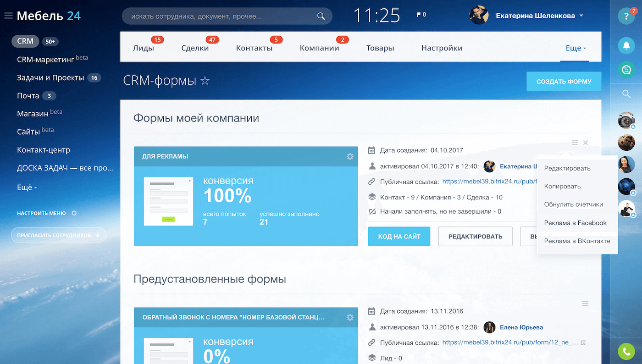Image resolution: width=642 pixels, height=364 pixels.
Task: Open ДОСКА ЗАДАЧ in the left menu
Action: tap(65, 168)
